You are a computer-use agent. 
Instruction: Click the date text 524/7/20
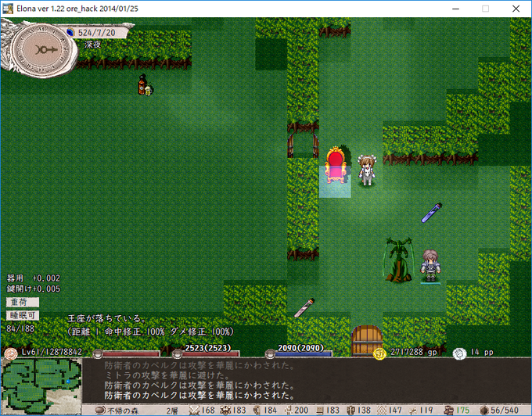click(x=97, y=33)
